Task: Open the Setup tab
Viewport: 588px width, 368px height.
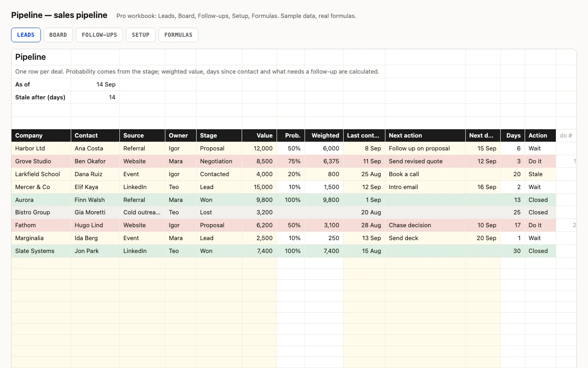Action: 141,35
